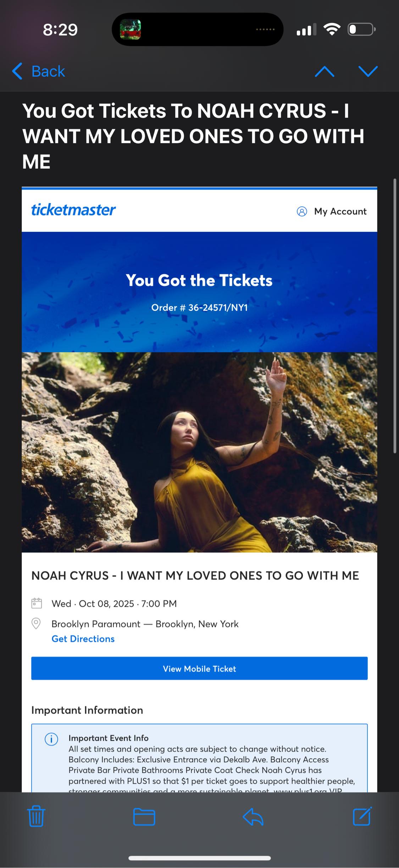This screenshot has height=868, width=399.
Task: Tap the info icon in Important Event Info
Action: (x=51, y=739)
